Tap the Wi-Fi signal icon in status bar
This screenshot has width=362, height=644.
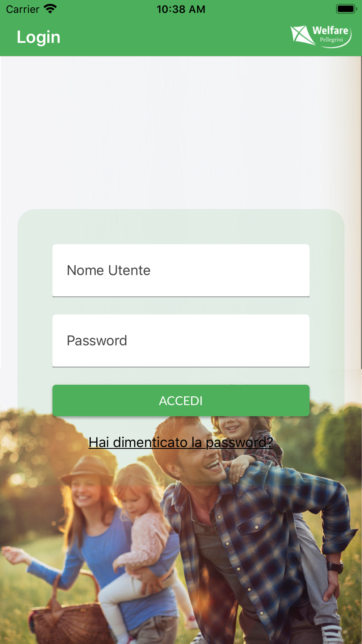click(x=50, y=9)
